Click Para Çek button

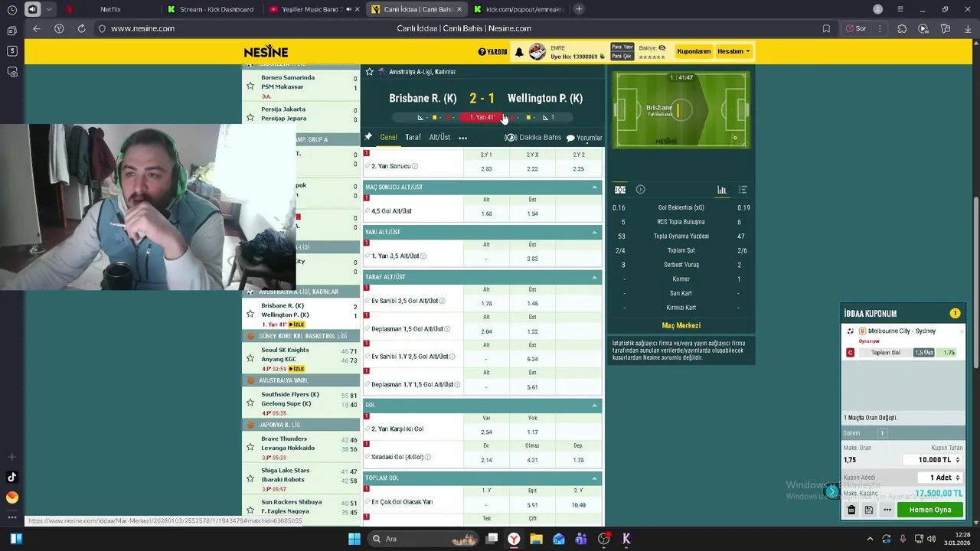click(x=622, y=56)
